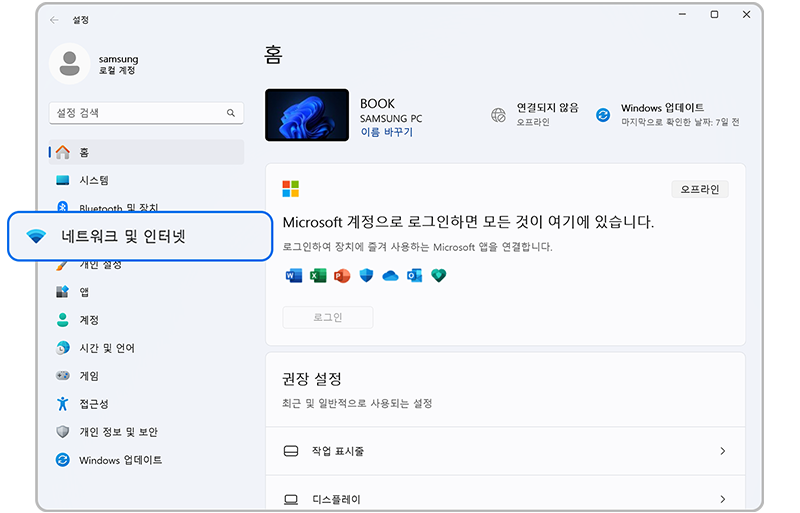
Task: Click the blue update icon in the header
Action: (x=603, y=115)
